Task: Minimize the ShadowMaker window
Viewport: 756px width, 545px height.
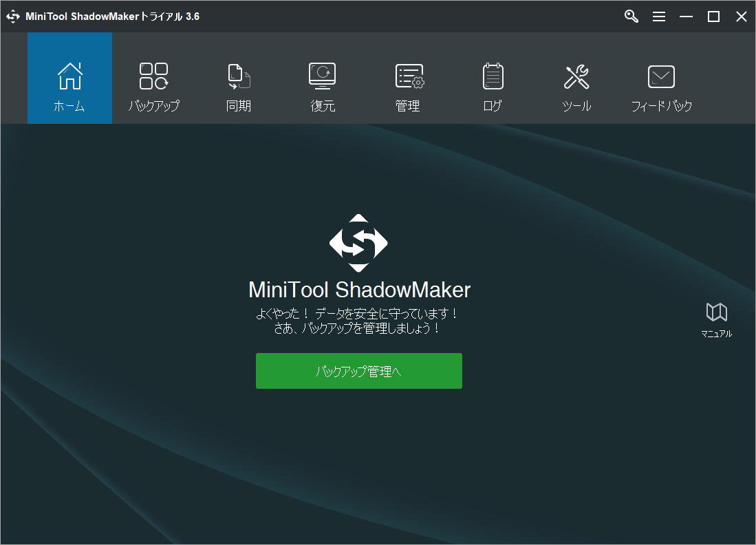Action: 686,17
